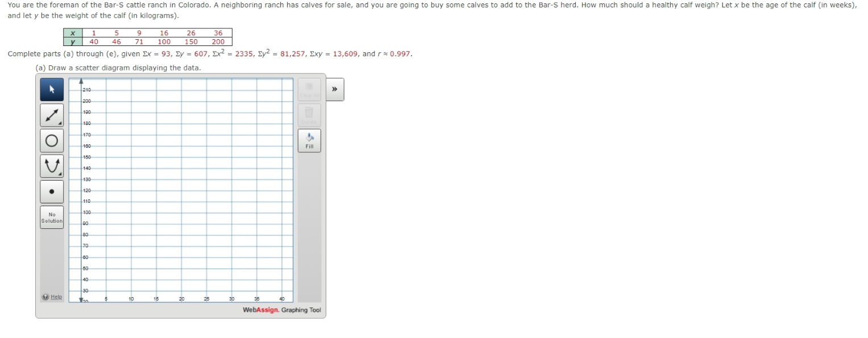Select the arrow selection tool
Screen dimensions: 868x338
(51, 89)
